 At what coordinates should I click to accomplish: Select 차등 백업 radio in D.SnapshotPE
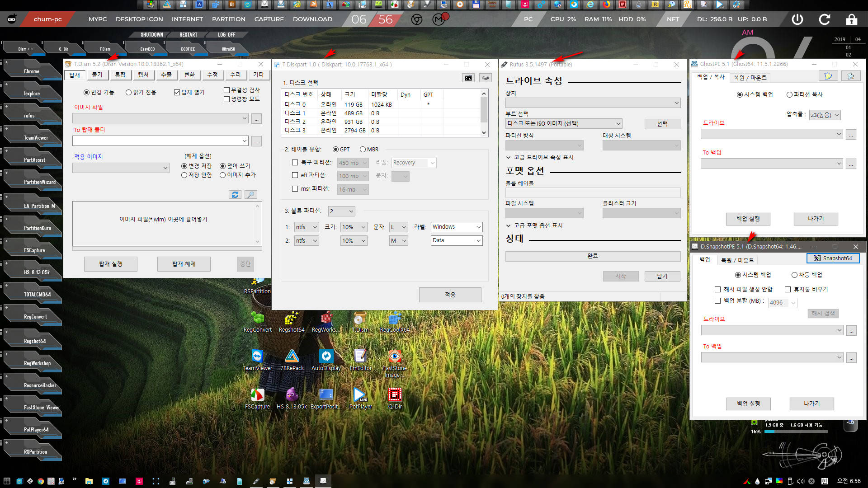coord(807,275)
